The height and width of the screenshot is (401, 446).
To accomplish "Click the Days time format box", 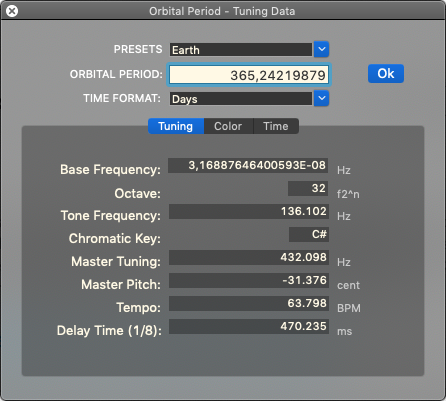I will click(x=241, y=99).
